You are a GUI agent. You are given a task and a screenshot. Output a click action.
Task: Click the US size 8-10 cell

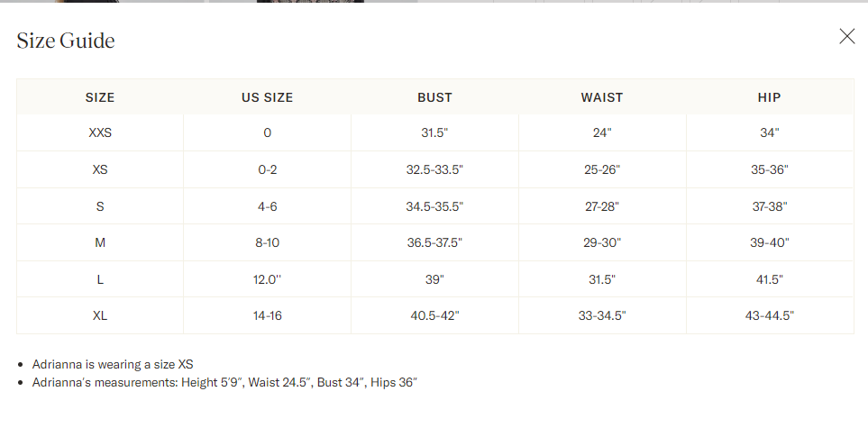[267, 242]
